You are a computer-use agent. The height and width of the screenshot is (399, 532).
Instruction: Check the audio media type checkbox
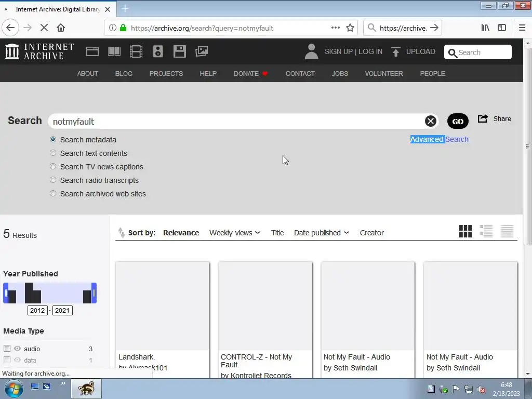pyautogui.click(x=7, y=349)
